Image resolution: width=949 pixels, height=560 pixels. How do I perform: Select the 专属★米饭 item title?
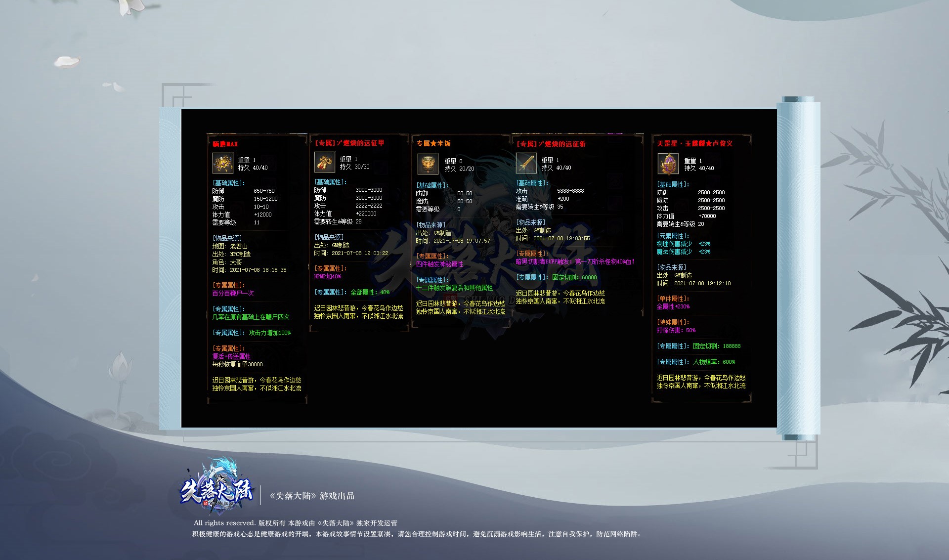click(433, 143)
